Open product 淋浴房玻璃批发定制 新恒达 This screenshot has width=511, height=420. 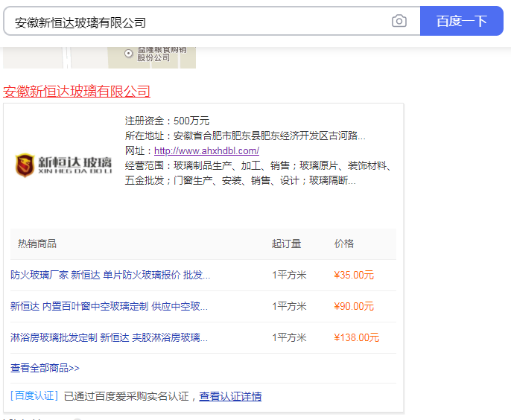[x=109, y=337]
